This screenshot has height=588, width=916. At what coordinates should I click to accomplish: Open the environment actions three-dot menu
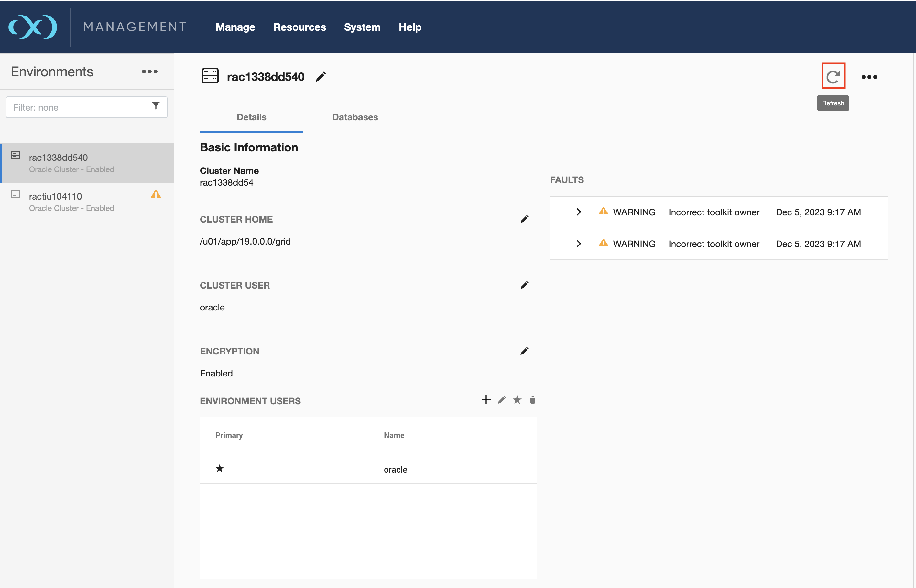point(869,77)
